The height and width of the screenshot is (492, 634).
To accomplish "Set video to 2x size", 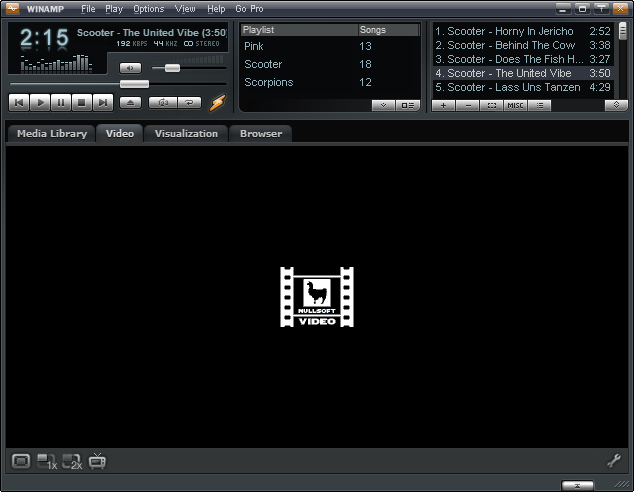I will (x=72, y=462).
